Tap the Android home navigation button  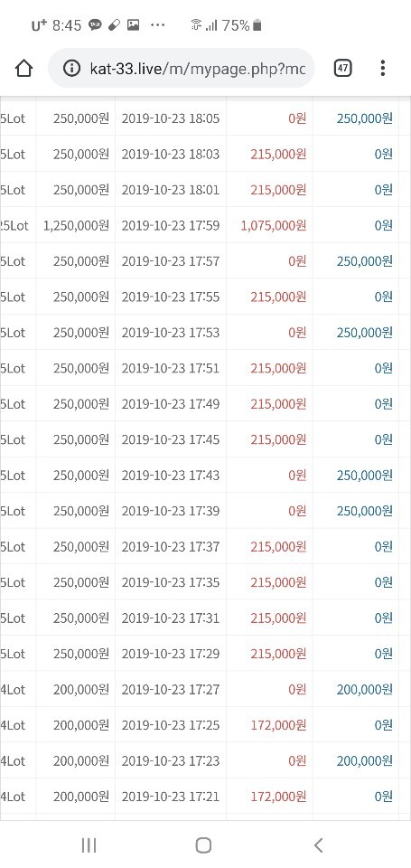pyautogui.click(x=203, y=844)
